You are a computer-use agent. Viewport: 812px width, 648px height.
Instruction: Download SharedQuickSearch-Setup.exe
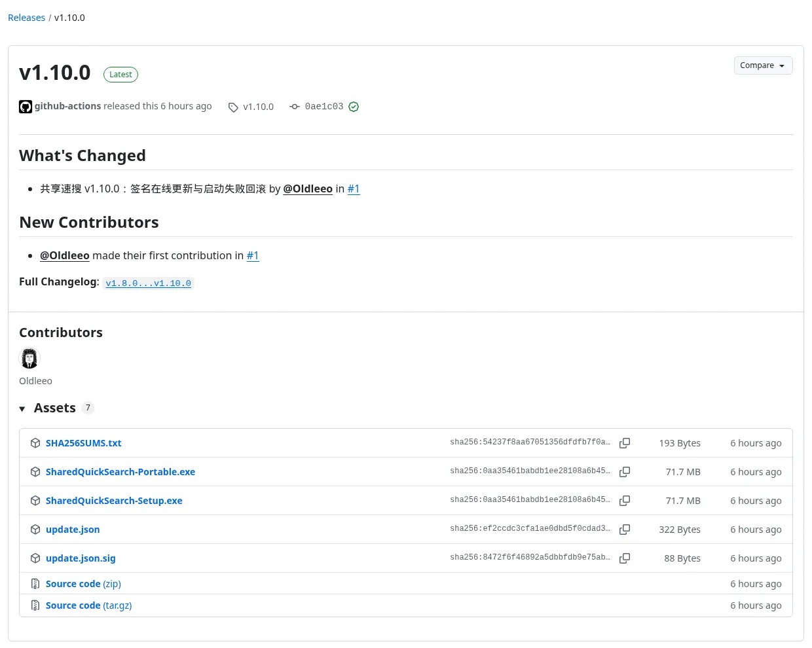pyautogui.click(x=114, y=501)
